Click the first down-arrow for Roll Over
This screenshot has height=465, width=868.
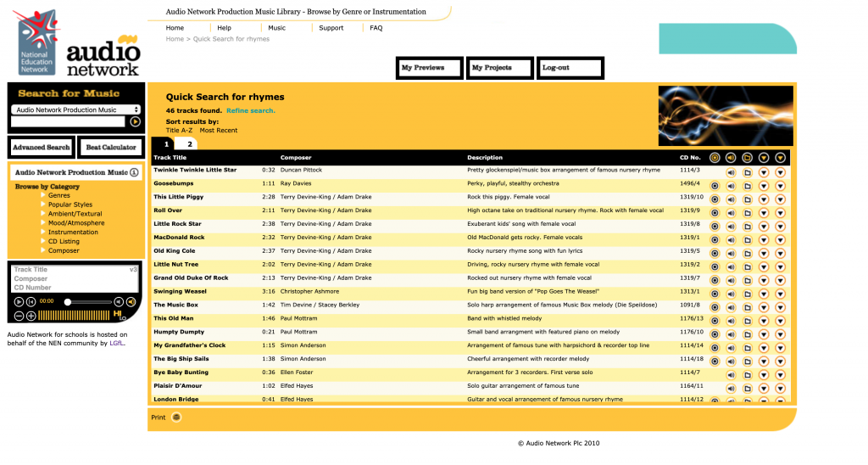tap(764, 213)
